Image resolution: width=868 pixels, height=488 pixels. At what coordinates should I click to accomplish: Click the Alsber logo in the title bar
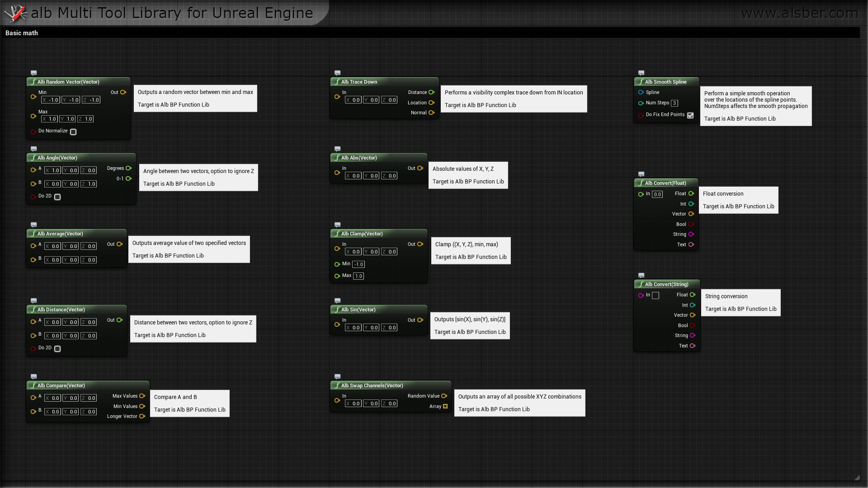(x=15, y=13)
